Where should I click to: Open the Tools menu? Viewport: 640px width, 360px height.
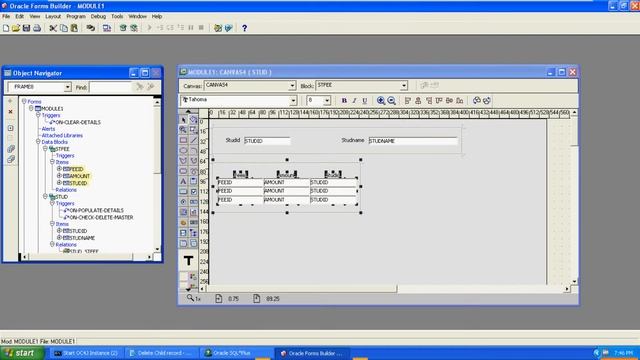pyautogui.click(x=117, y=16)
